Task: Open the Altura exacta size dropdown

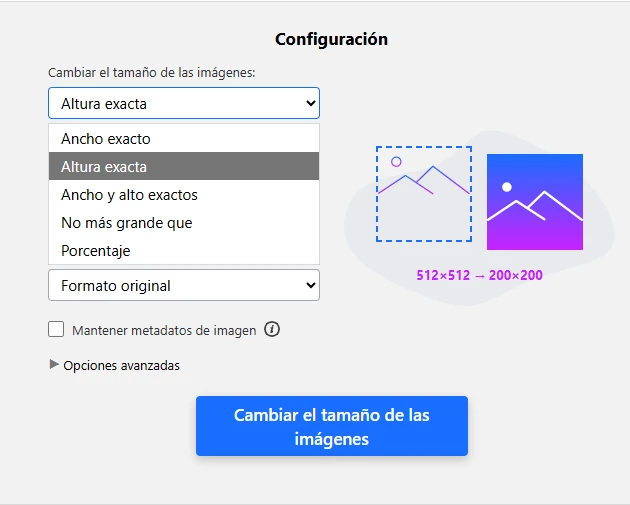Action: (x=183, y=103)
